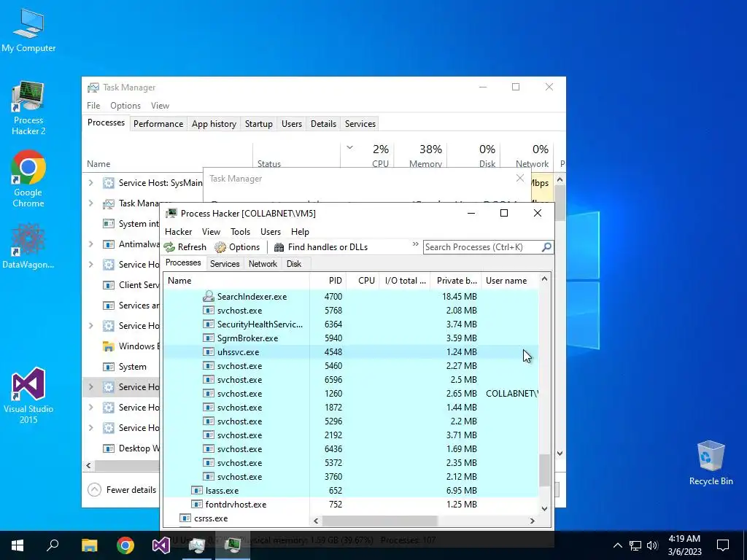Open Task Manager's Startup tab

pos(259,124)
